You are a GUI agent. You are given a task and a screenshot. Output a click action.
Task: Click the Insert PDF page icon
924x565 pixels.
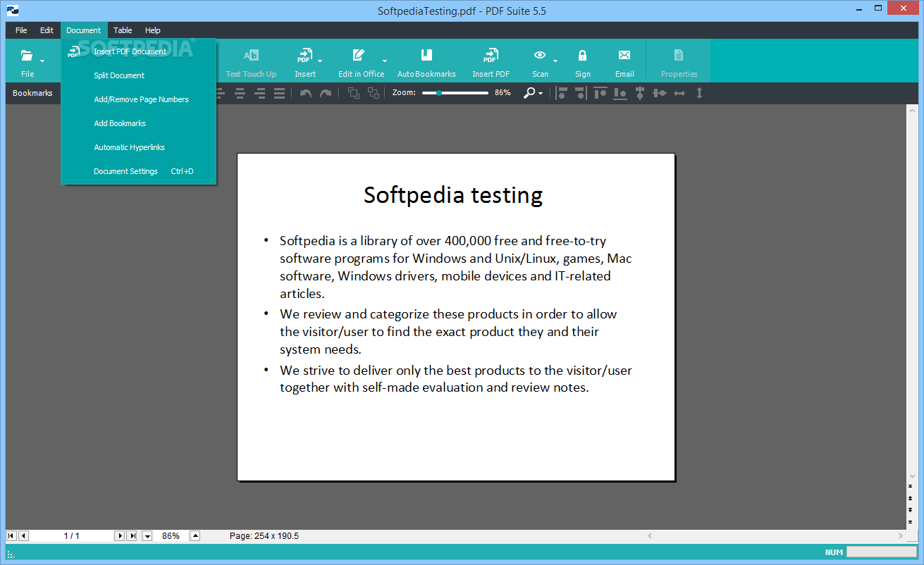[x=304, y=55]
